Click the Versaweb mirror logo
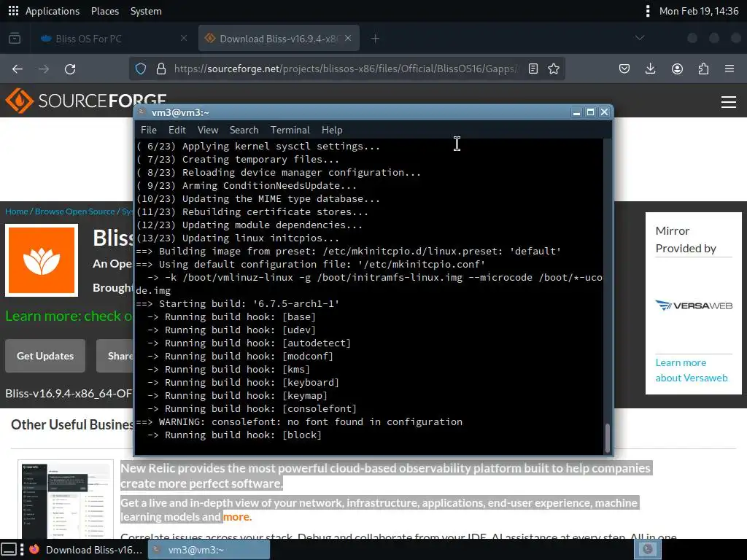 pos(693,306)
